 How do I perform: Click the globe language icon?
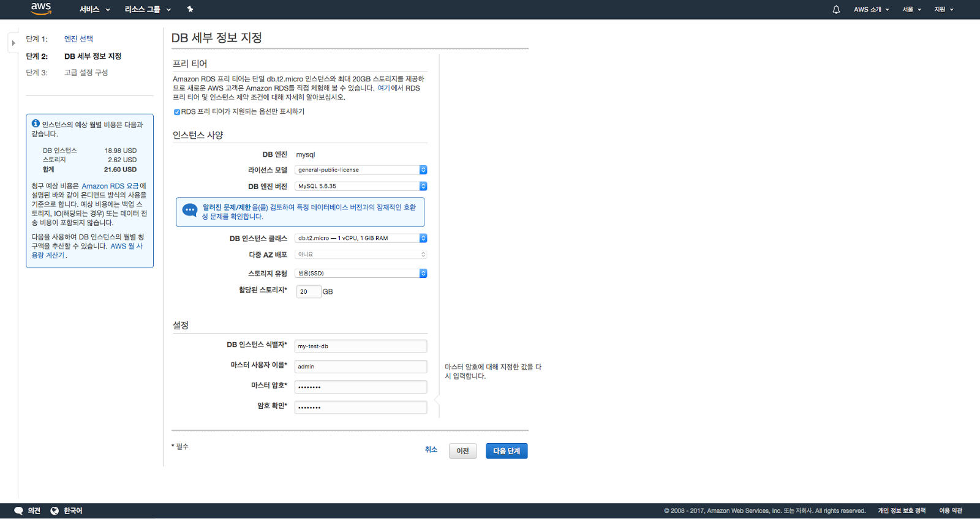[55, 510]
